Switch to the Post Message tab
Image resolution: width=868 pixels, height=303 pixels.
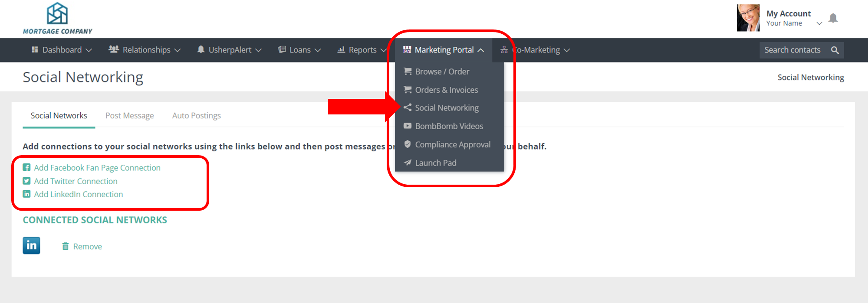129,116
